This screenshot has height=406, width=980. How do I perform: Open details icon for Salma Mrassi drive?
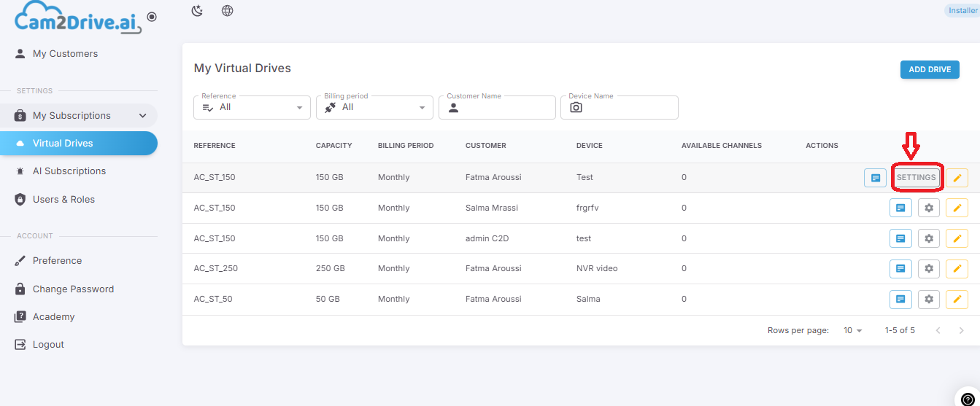(x=901, y=208)
